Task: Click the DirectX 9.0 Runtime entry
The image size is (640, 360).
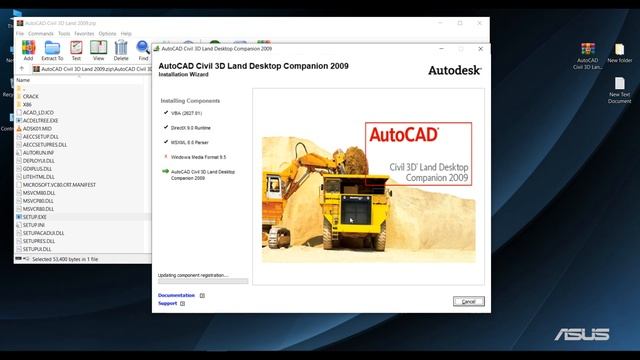Action: [191, 128]
